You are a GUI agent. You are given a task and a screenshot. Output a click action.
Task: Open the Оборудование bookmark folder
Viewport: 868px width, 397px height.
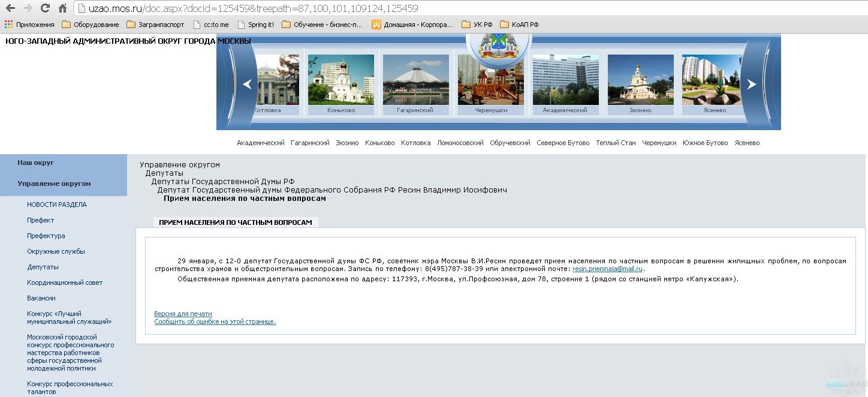[x=91, y=25]
